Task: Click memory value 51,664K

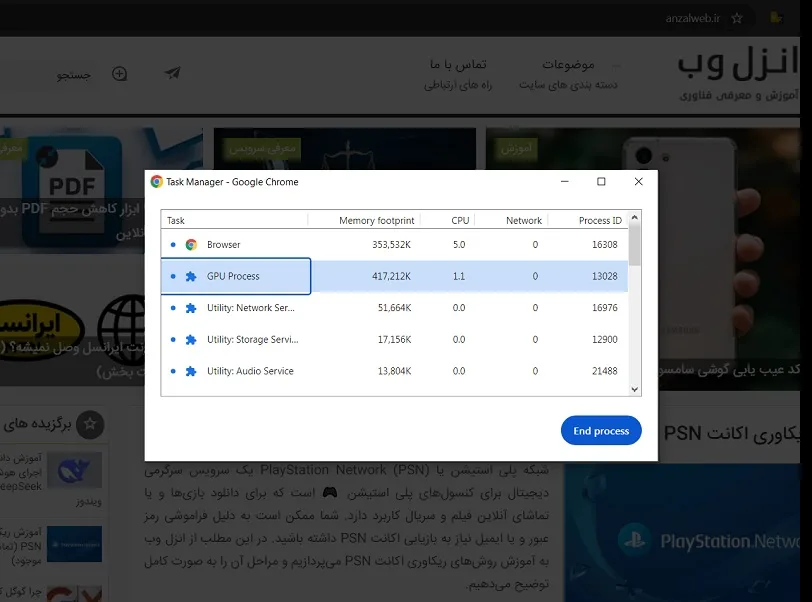Action: pyautogui.click(x=395, y=308)
